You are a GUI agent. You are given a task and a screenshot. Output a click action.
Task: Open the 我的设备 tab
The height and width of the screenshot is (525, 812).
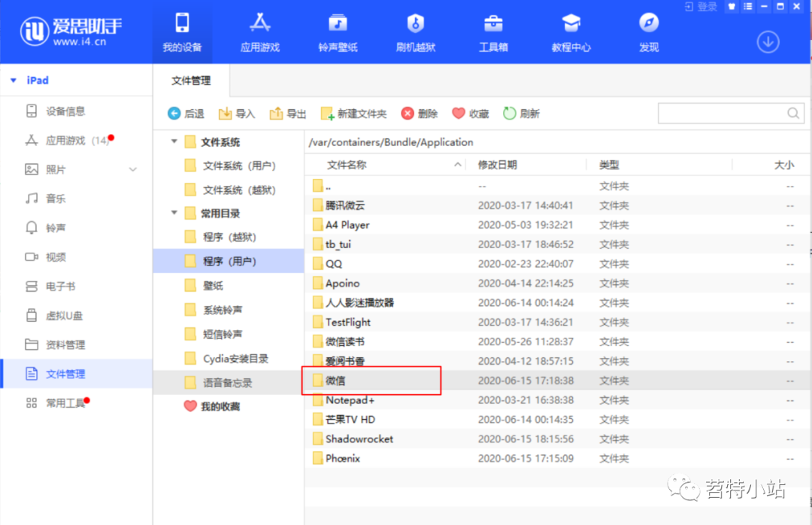pyautogui.click(x=182, y=32)
